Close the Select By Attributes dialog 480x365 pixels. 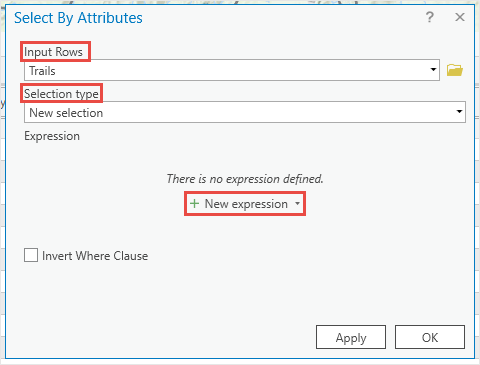pos(460,17)
